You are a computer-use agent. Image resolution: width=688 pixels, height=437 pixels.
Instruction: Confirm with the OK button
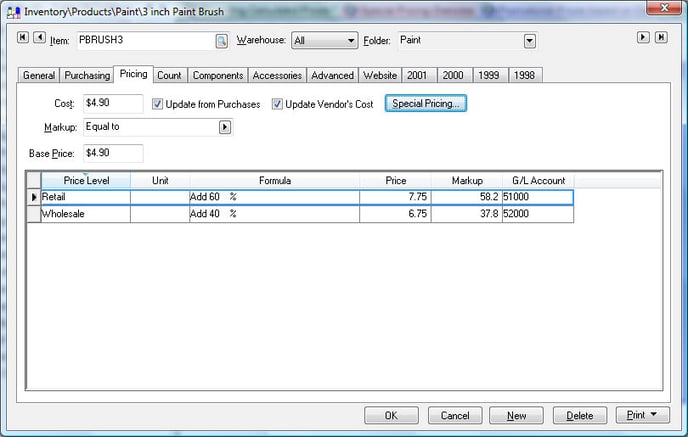pyautogui.click(x=391, y=415)
